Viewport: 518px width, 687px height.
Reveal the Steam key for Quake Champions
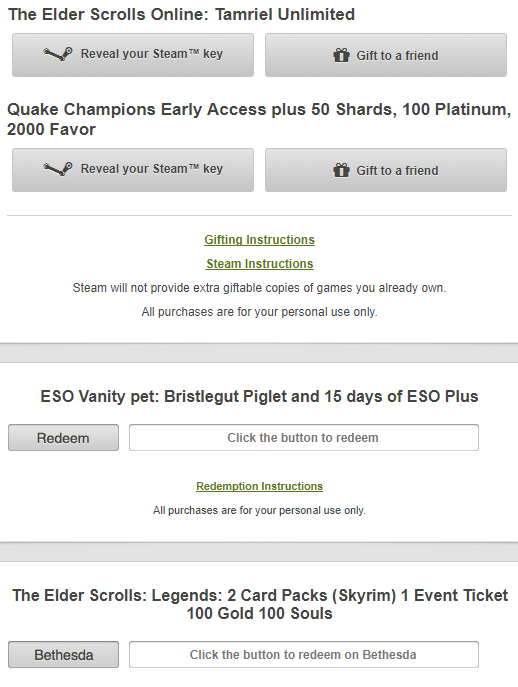(x=133, y=170)
